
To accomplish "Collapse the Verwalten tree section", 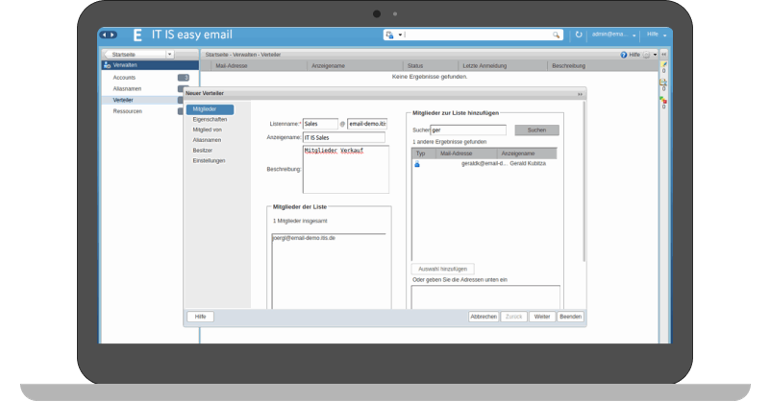I will [x=106, y=65].
